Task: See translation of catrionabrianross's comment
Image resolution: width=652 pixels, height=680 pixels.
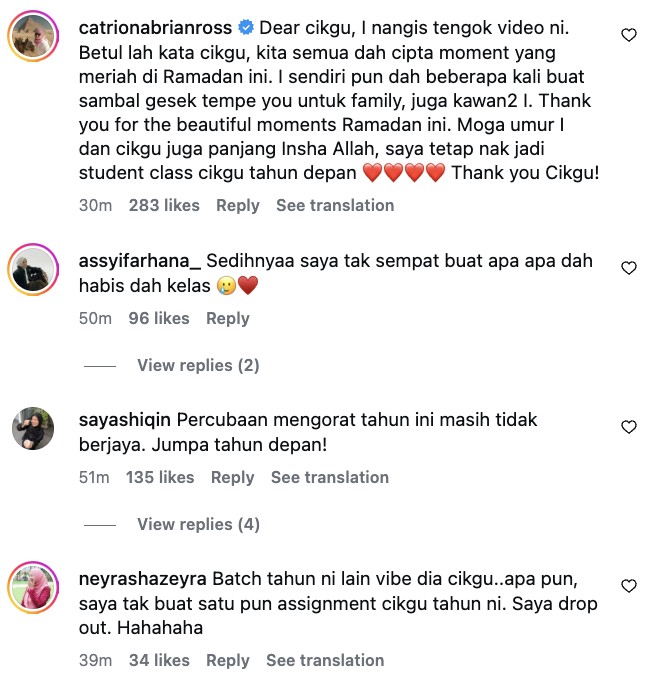Action: click(x=335, y=206)
